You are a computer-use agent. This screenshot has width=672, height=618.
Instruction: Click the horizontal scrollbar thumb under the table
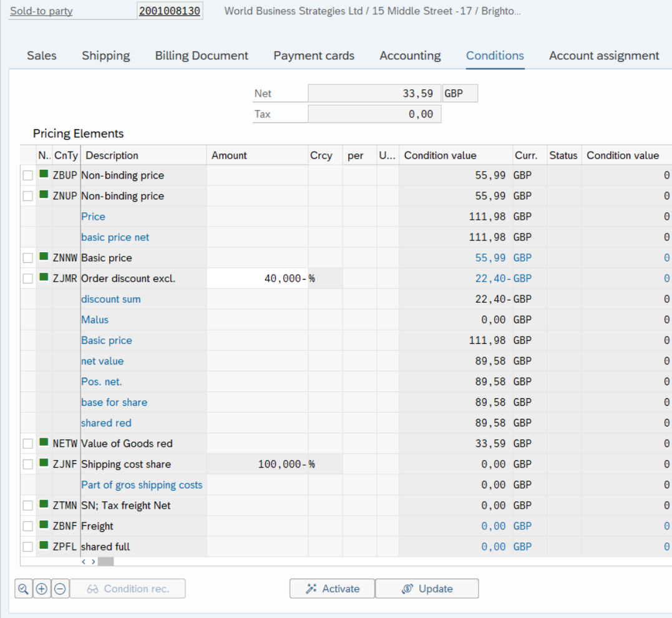(x=106, y=561)
